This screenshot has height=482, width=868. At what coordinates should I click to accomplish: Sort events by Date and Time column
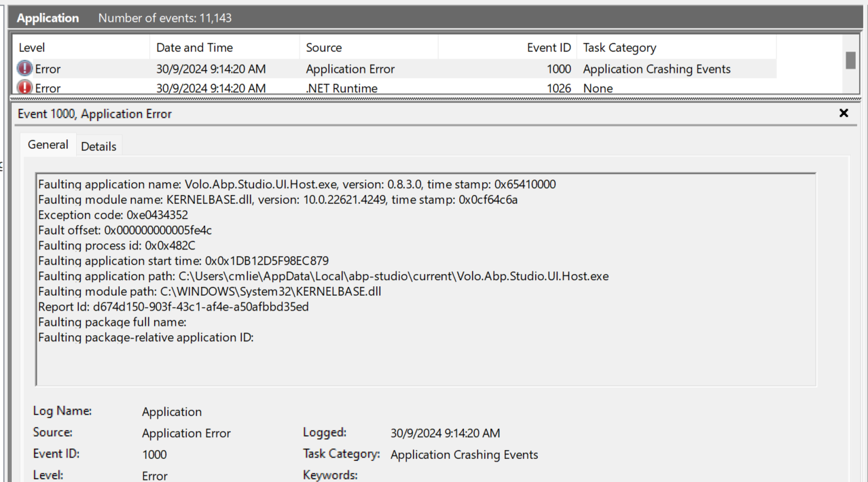point(224,48)
